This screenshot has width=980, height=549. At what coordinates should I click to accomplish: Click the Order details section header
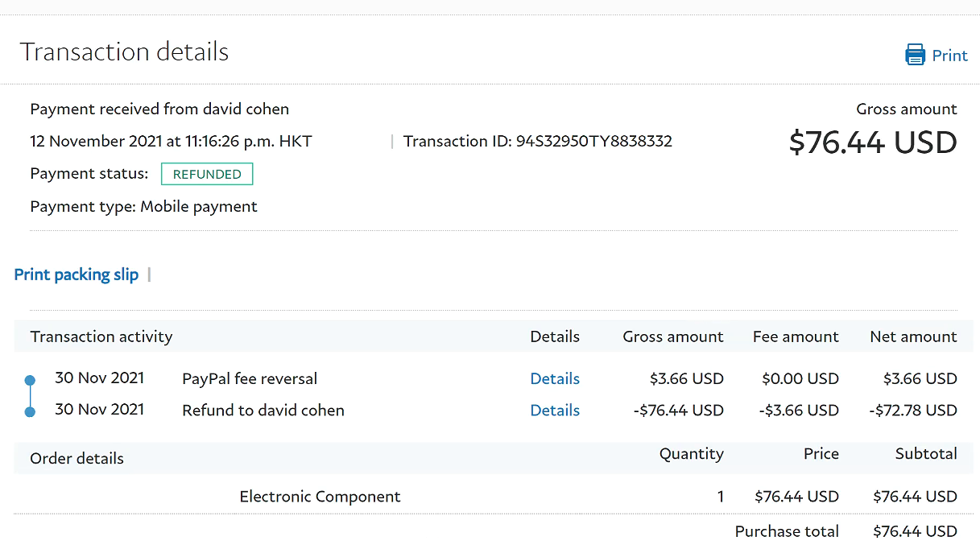(x=77, y=458)
